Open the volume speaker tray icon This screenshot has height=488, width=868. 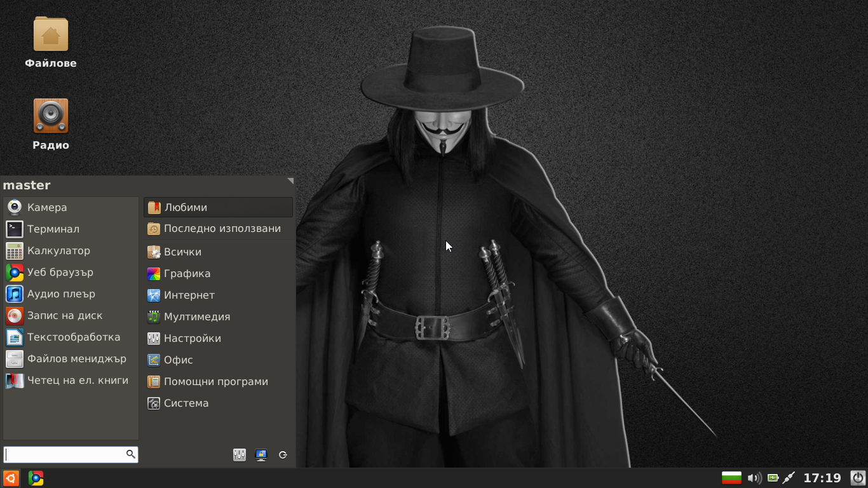[x=754, y=478]
